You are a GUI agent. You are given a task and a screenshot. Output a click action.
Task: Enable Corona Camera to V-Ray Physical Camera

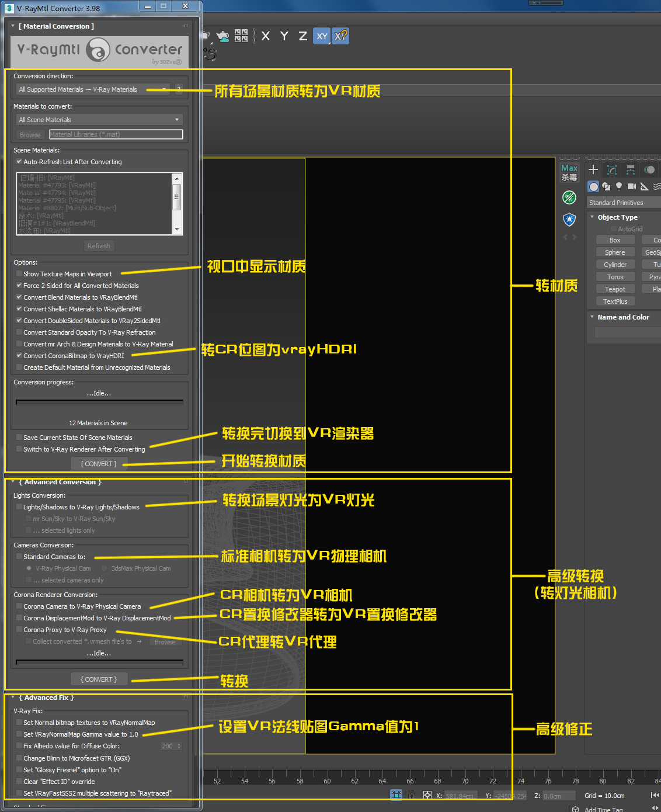tap(19, 606)
